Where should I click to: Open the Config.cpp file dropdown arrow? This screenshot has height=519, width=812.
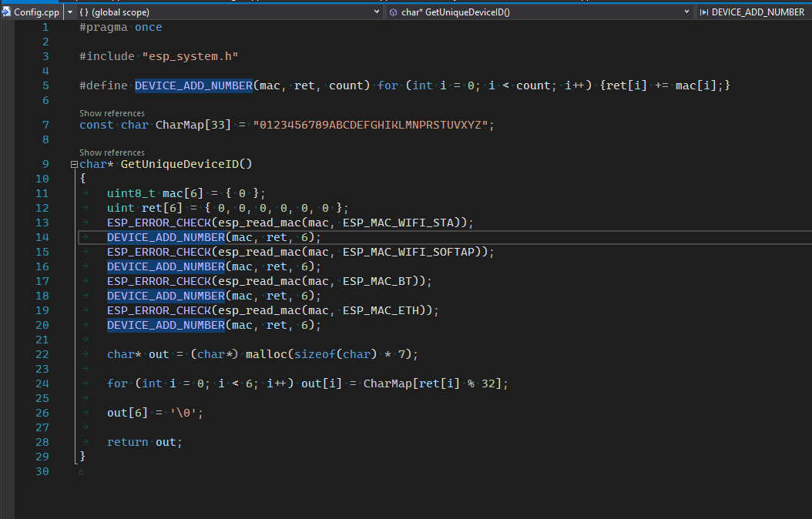tap(70, 12)
